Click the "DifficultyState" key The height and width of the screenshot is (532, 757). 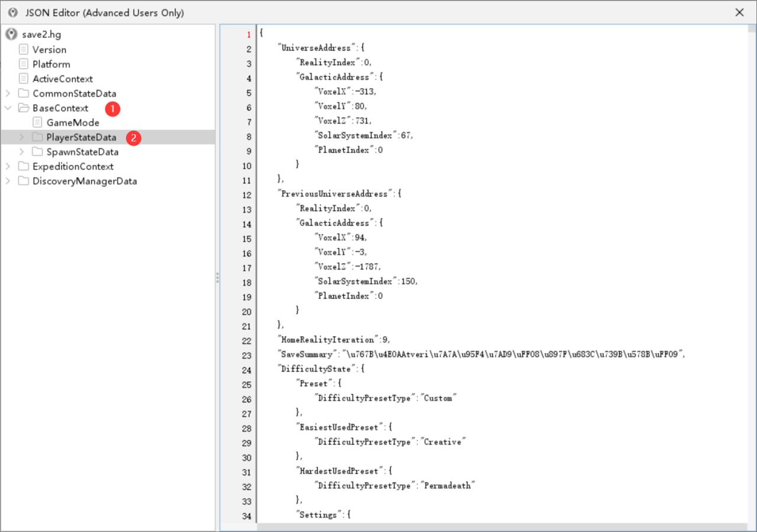coord(316,369)
